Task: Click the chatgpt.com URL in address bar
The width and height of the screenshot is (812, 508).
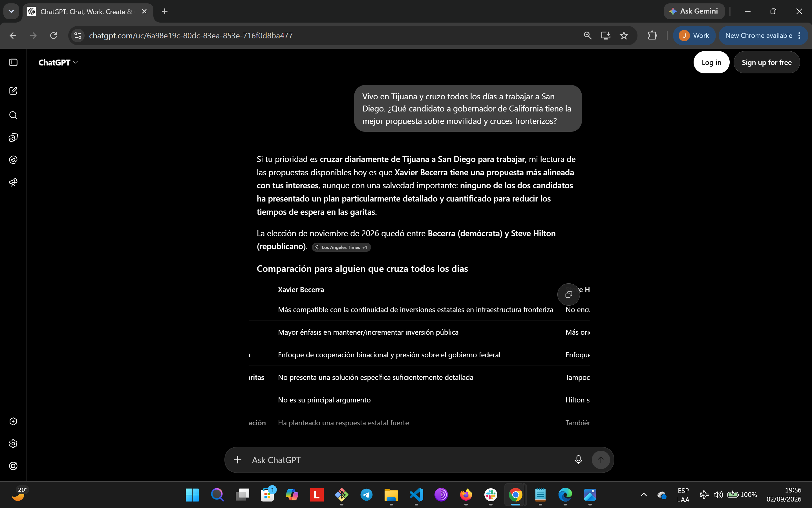Action: [x=191, y=36]
